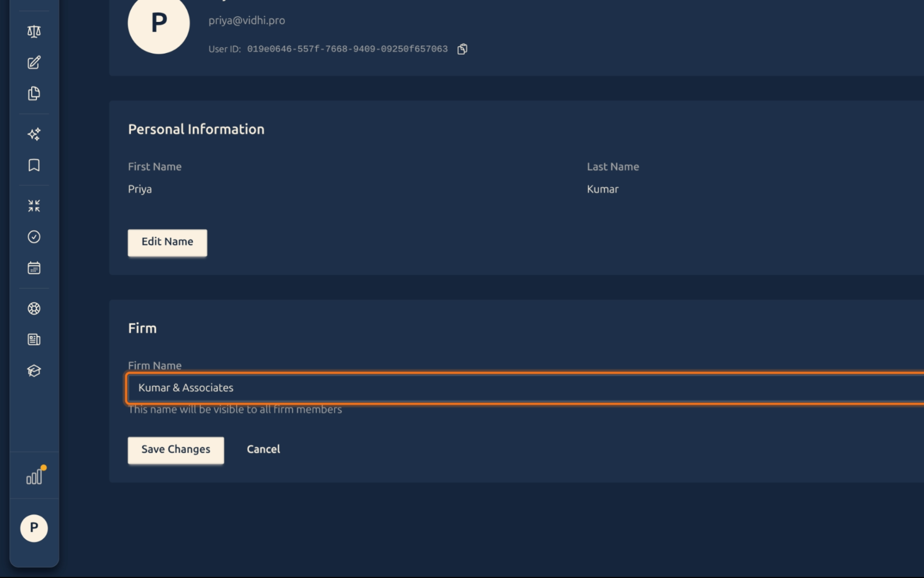The width and height of the screenshot is (924, 578).
Task: Open the bar chart usage icon
Action: click(x=35, y=475)
